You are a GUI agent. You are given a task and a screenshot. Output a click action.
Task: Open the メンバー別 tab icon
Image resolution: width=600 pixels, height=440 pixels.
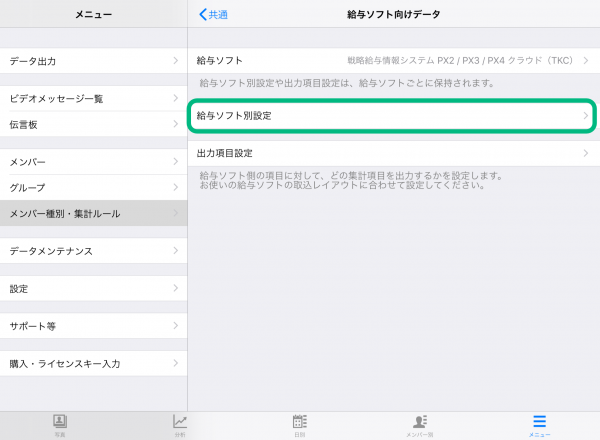pyautogui.click(x=420, y=424)
